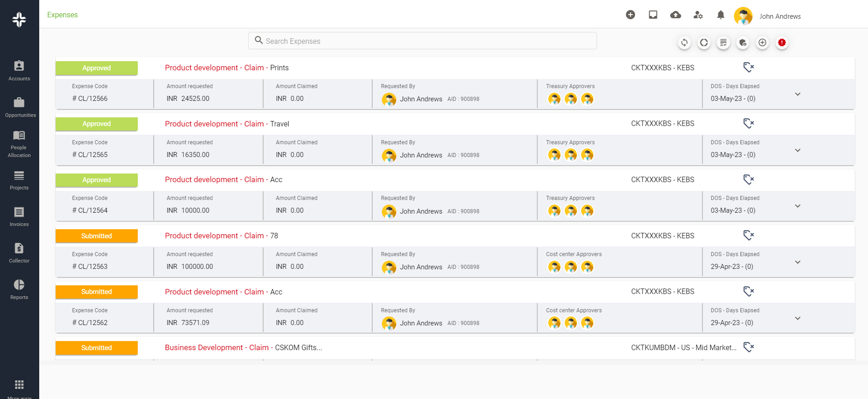Open the checklist icon in expense toolbar
868x399 pixels.
pos(723,42)
